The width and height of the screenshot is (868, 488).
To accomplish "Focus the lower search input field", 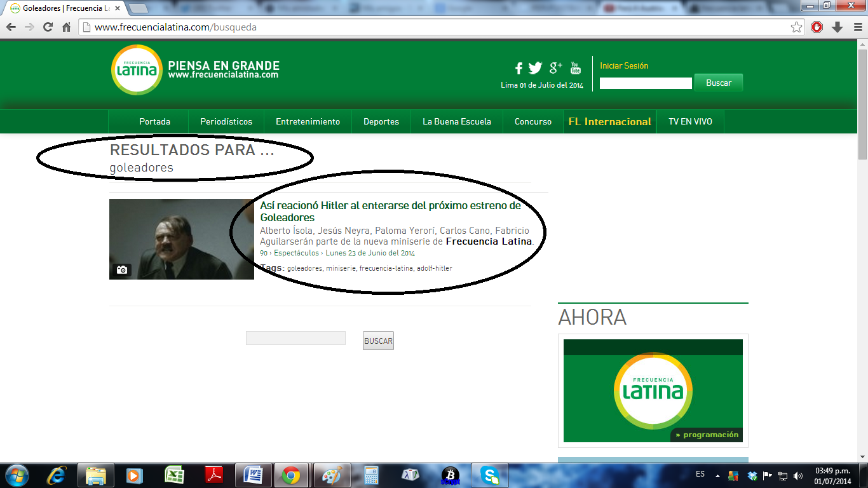I will pyautogui.click(x=295, y=338).
